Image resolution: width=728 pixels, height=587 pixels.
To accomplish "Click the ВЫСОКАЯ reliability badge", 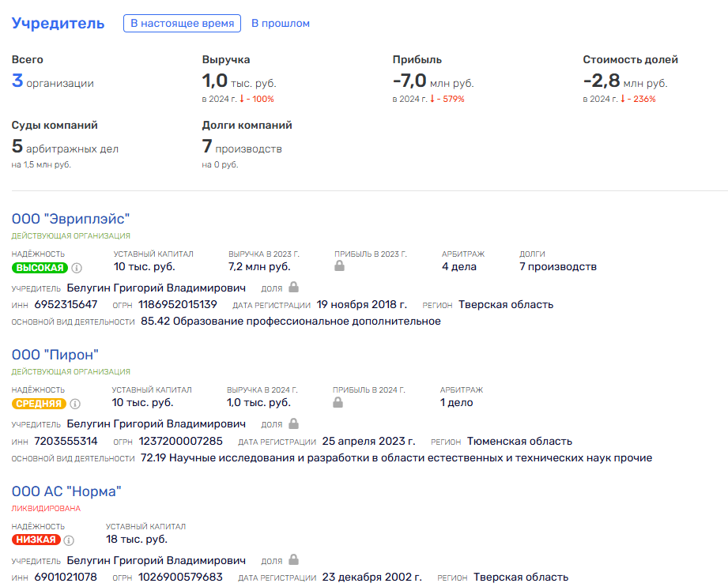I will 40,268.
